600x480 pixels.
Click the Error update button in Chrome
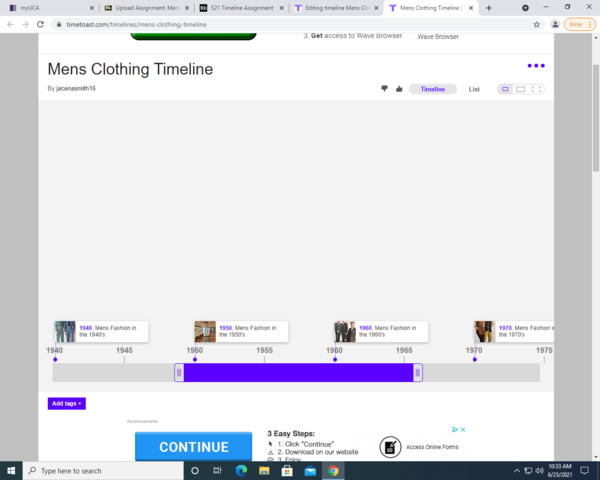(580, 24)
